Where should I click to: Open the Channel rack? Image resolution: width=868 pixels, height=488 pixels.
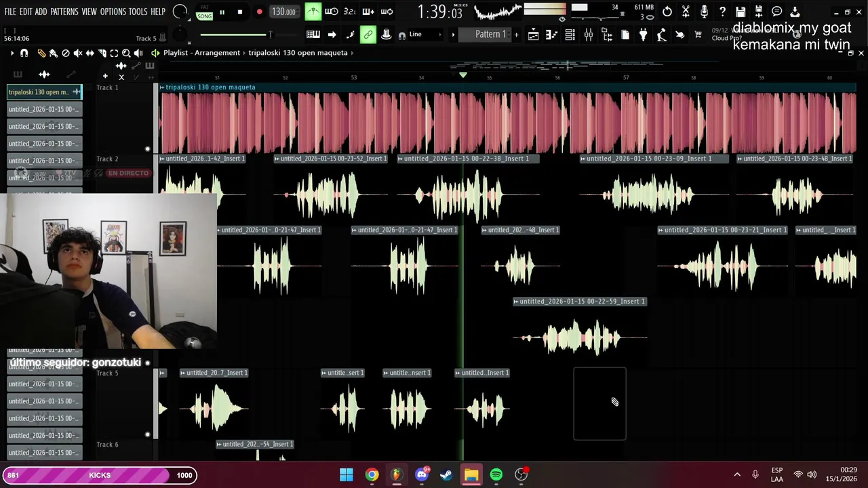click(570, 35)
